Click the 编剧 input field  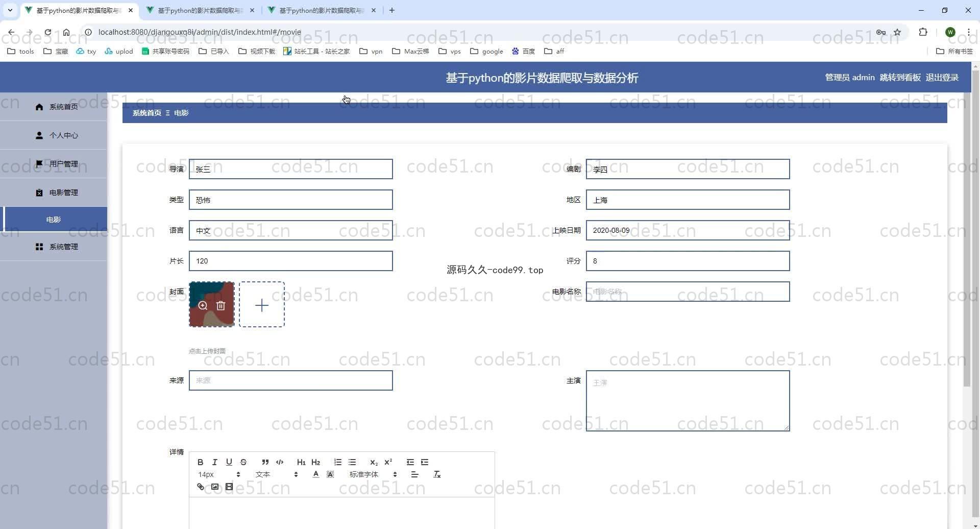point(688,169)
